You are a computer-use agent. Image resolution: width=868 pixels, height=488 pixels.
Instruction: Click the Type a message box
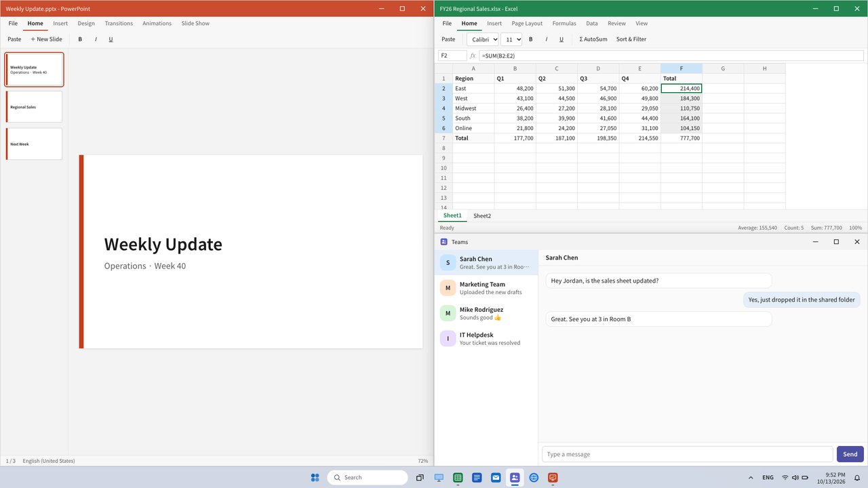coord(688,454)
